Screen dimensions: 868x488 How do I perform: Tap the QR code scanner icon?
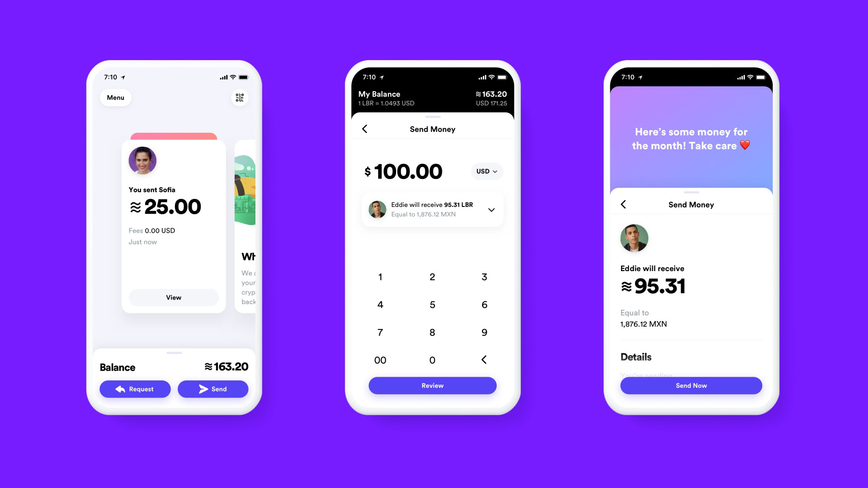(239, 97)
